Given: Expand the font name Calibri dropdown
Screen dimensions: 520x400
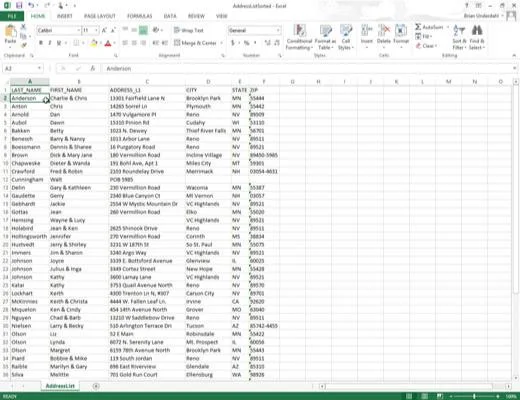Looking at the screenshot, I should 79,30.
